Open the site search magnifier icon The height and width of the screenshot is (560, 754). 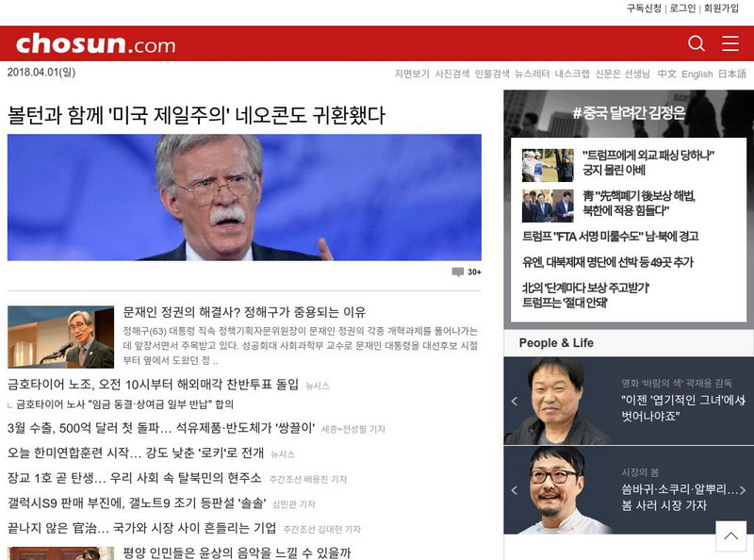(x=697, y=42)
